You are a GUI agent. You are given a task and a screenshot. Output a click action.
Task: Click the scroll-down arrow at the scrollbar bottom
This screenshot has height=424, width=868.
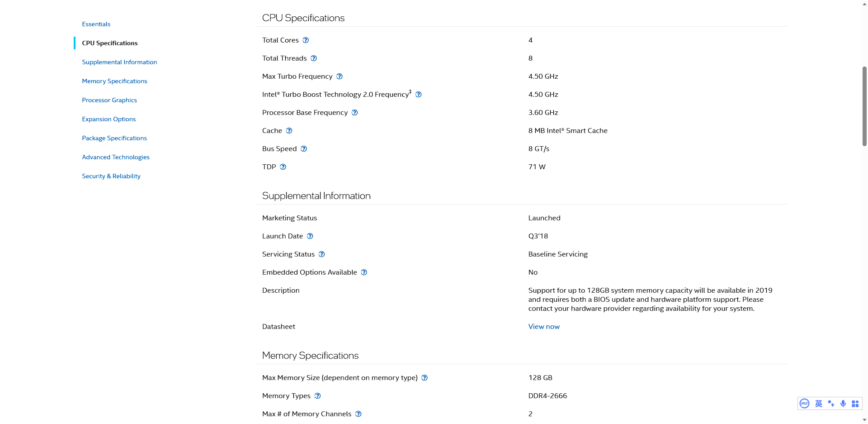coord(864,420)
